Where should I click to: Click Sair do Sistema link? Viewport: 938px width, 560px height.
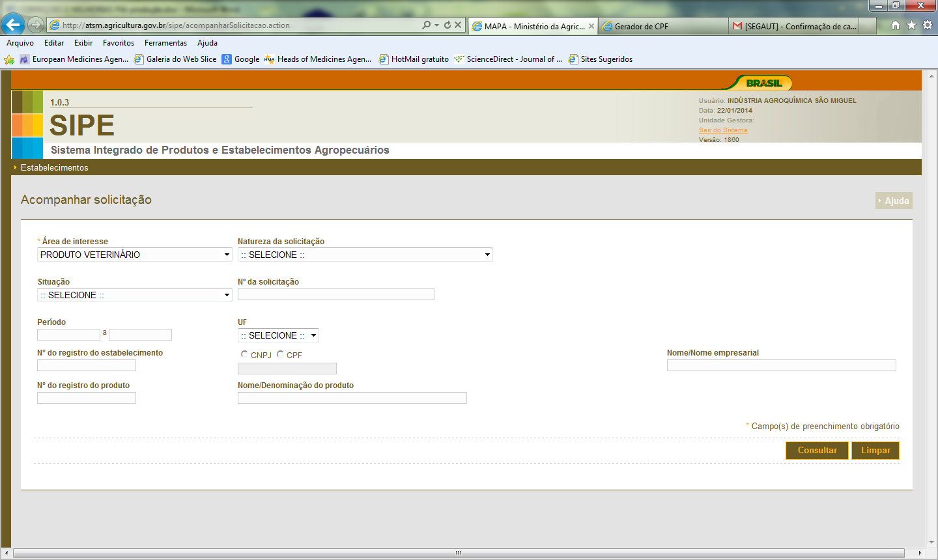(x=723, y=130)
